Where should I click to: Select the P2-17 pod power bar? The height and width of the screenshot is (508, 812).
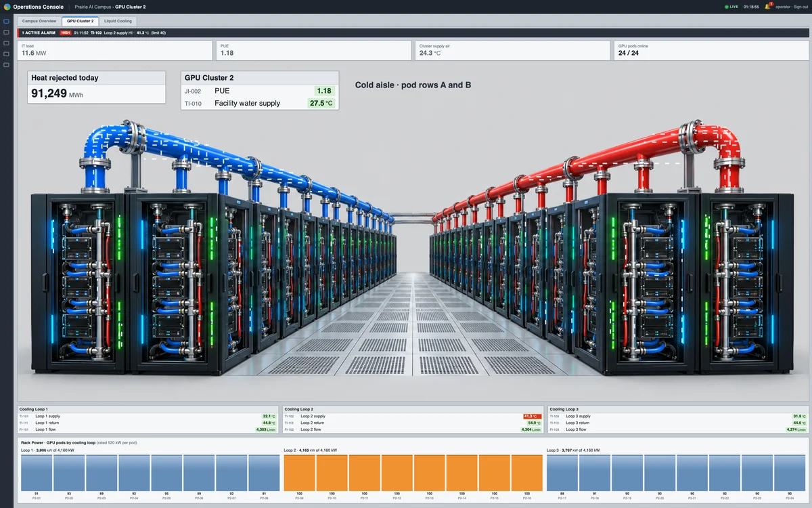pyautogui.click(x=562, y=473)
